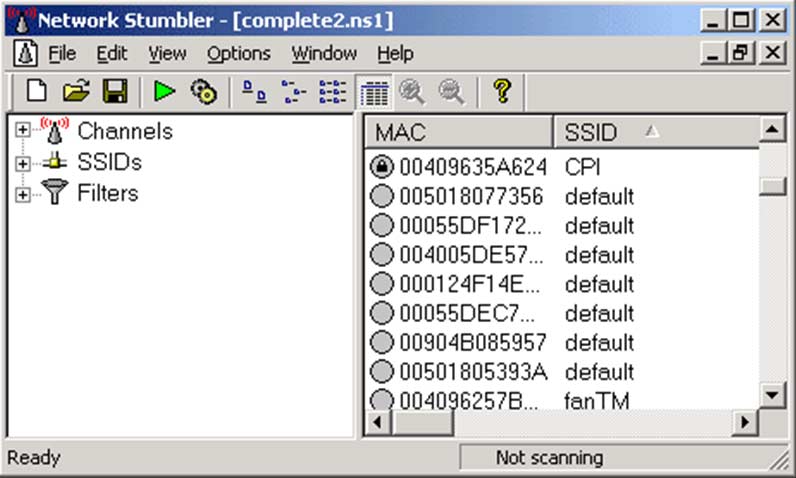Click the Network Stumbler title bar icon
The height and width of the screenshot is (478, 796).
click(21, 21)
